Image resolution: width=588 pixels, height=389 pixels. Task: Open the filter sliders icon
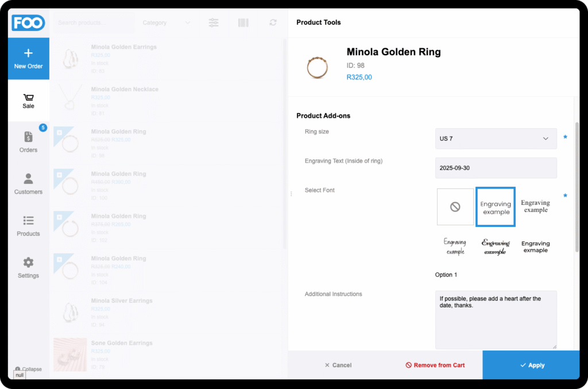(214, 22)
